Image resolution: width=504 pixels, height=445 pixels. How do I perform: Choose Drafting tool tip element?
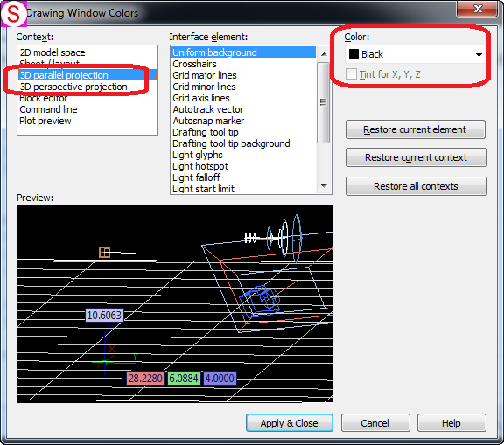243,132
